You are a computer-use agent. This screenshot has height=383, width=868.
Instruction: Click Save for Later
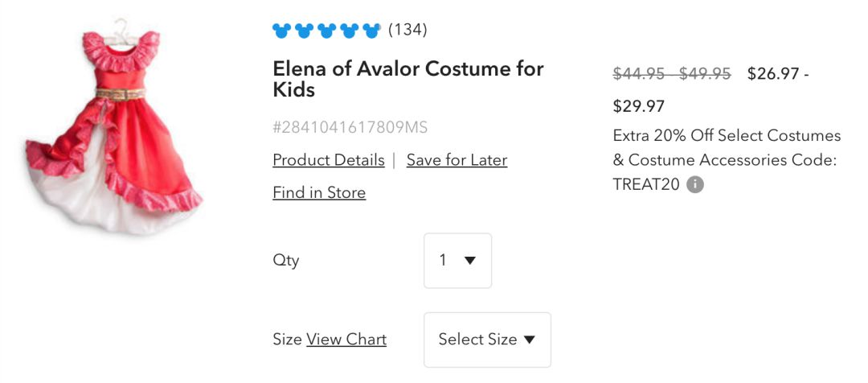coord(457,160)
